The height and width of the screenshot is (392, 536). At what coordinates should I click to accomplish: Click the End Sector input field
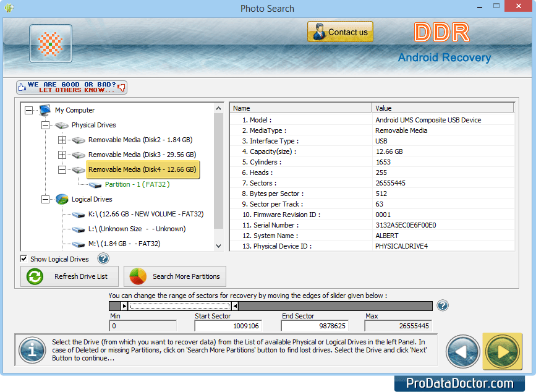pos(315,326)
